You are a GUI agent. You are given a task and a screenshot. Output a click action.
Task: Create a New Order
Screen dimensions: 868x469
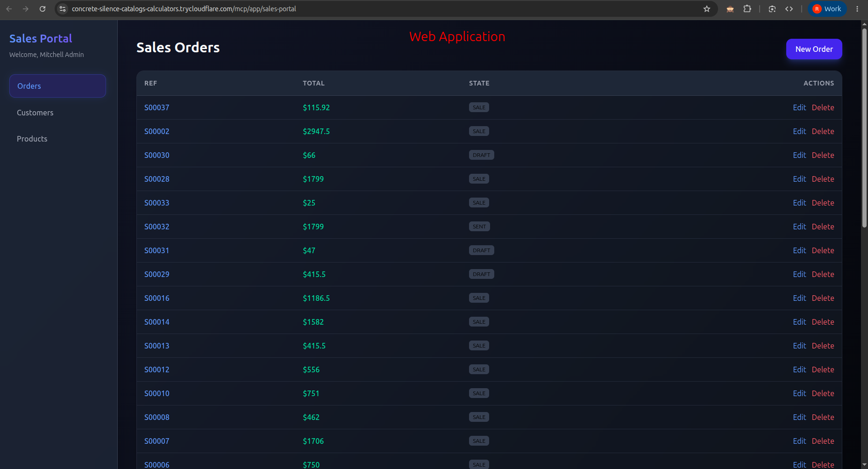[x=814, y=49]
